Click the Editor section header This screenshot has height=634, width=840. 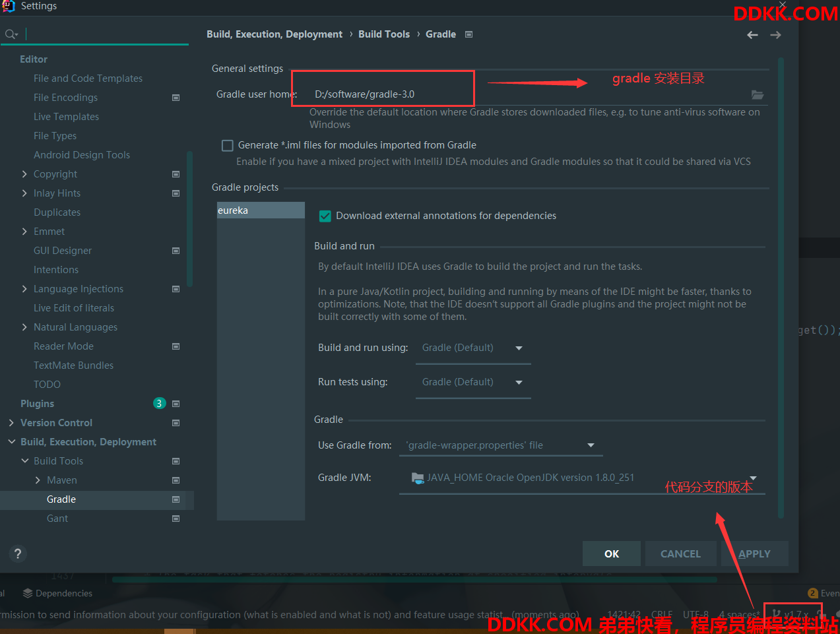coord(34,59)
